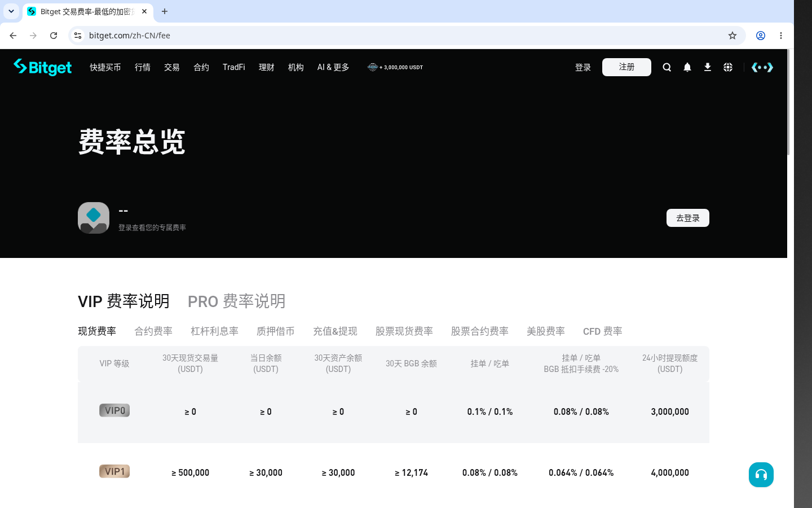Open the AI & 更多 menu
Screen dimensions: 812x508
click(333, 67)
